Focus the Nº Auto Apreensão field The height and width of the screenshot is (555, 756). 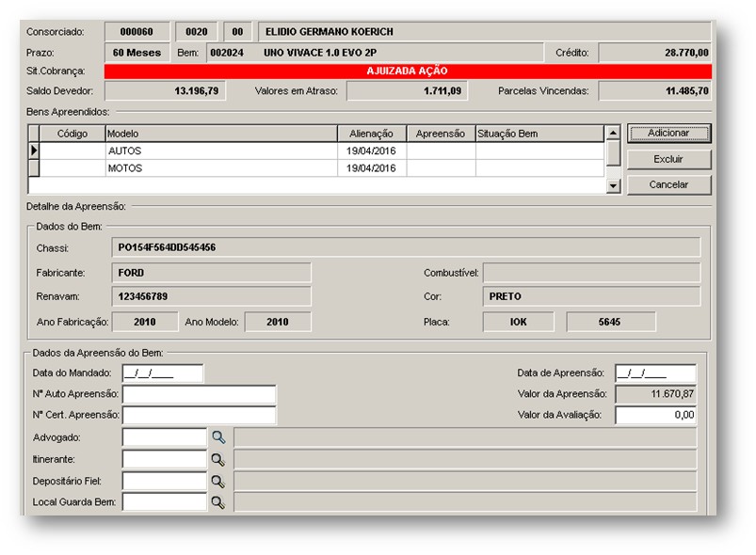[x=200, y=394]
